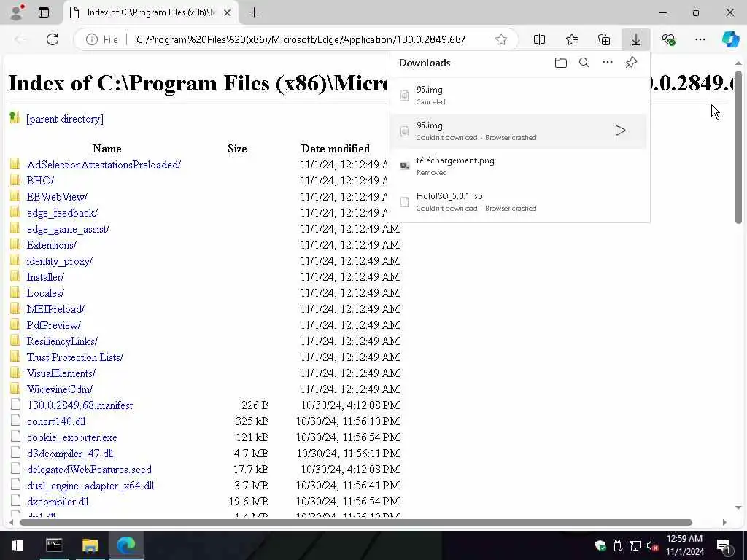Open a new tab with plus button
This screenshot has height=560, width=747.
pyautogui.click(x=255, y=12)
